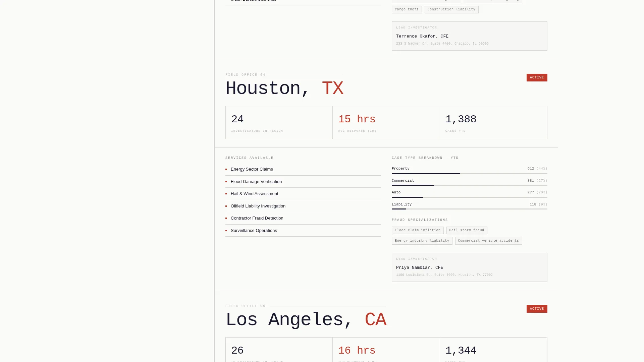Click the Flood claim inflation tag
644x362 pixels.
coord(418,230)
